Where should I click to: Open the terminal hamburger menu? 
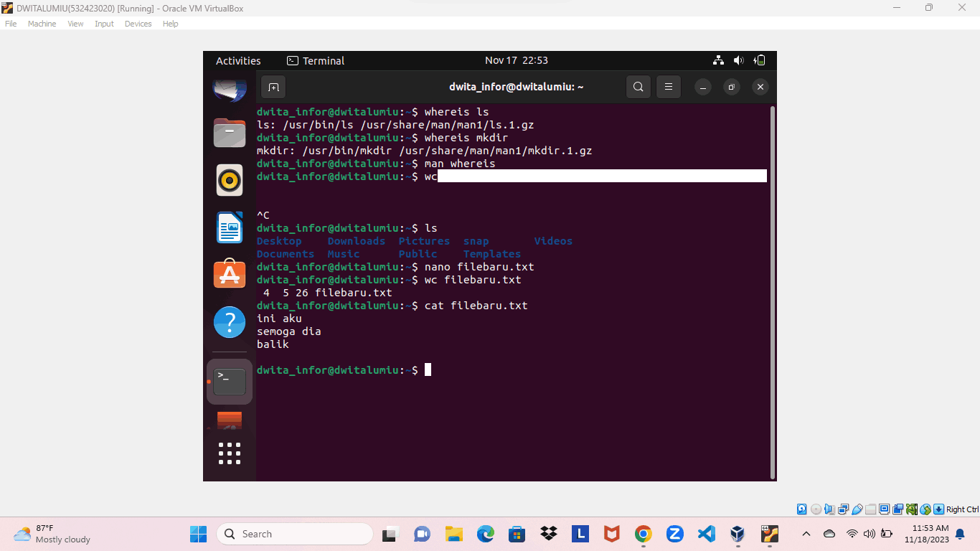pyautogui.click(x=668, y=87)
